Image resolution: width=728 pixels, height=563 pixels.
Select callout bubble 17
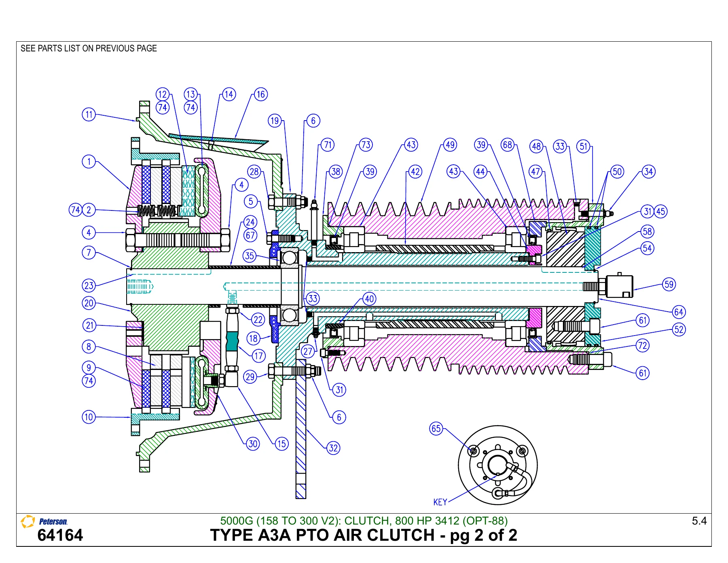tap(259, 356)
